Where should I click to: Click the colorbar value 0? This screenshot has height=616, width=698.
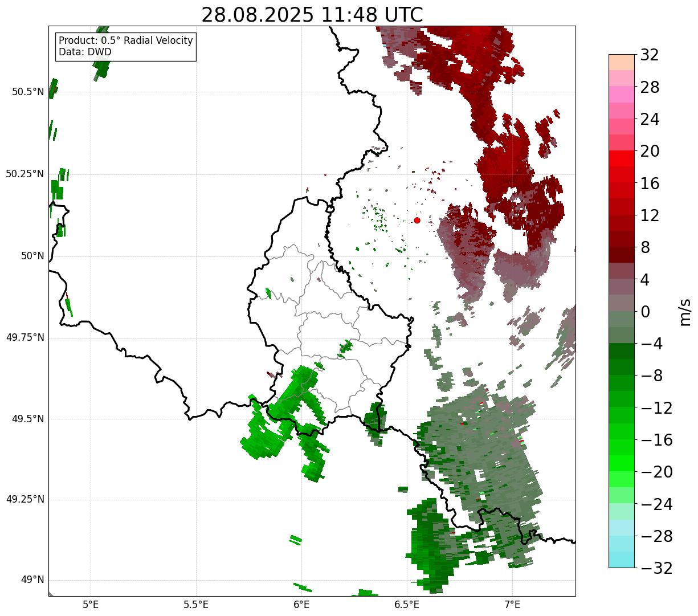click(x=645, y=312)
